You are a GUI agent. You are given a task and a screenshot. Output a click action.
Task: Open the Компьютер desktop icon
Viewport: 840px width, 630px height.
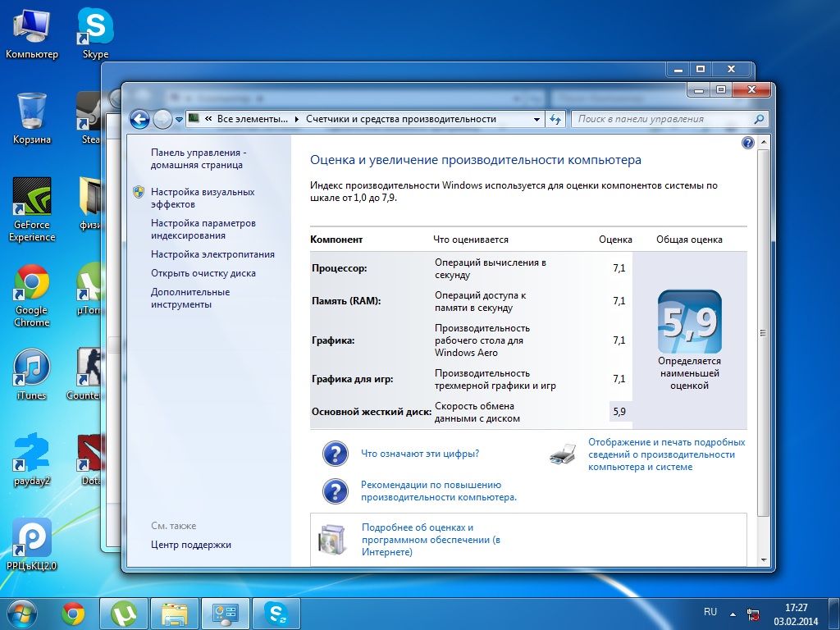[x=32, y=34]
